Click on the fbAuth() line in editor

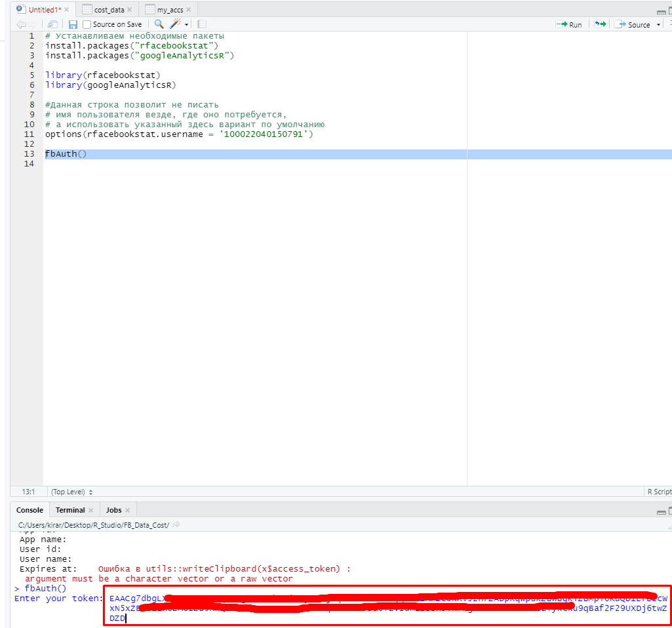coord(66,154)
